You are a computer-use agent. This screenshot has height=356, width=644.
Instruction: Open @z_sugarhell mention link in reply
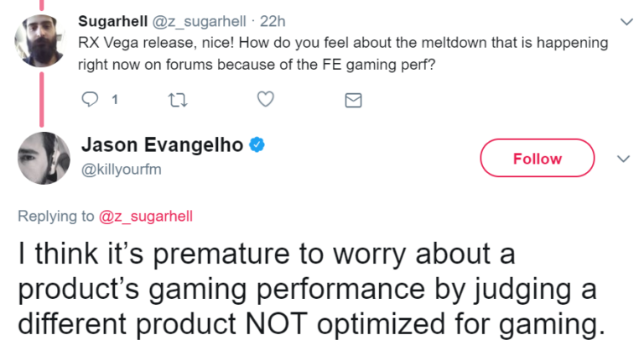[146, 216]
